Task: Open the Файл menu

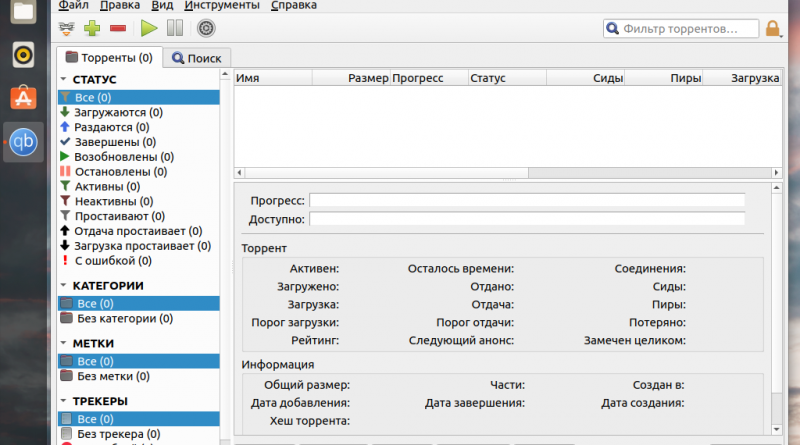Action: tap(73, 5)
